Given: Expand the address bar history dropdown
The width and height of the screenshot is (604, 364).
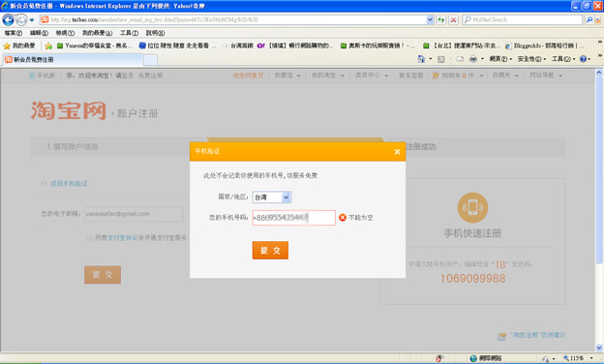Looking at the screenshot, I should click(x=430, y=19).
